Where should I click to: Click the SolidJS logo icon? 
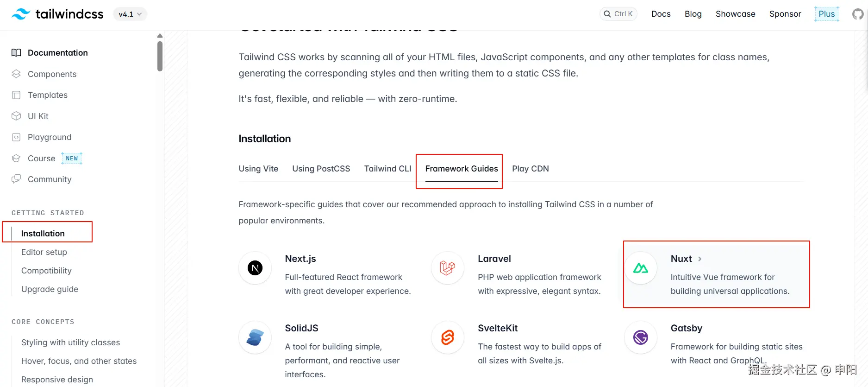point(255,337)
